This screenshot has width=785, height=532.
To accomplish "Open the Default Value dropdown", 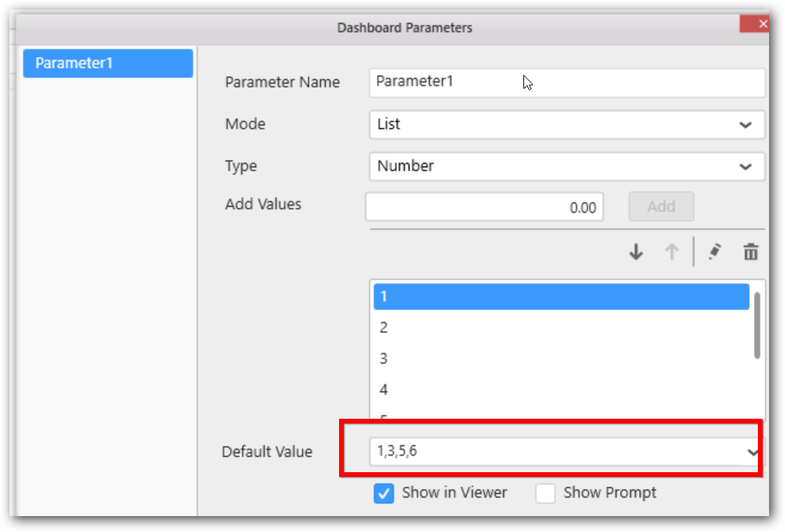I will click(x=751, y=452).
